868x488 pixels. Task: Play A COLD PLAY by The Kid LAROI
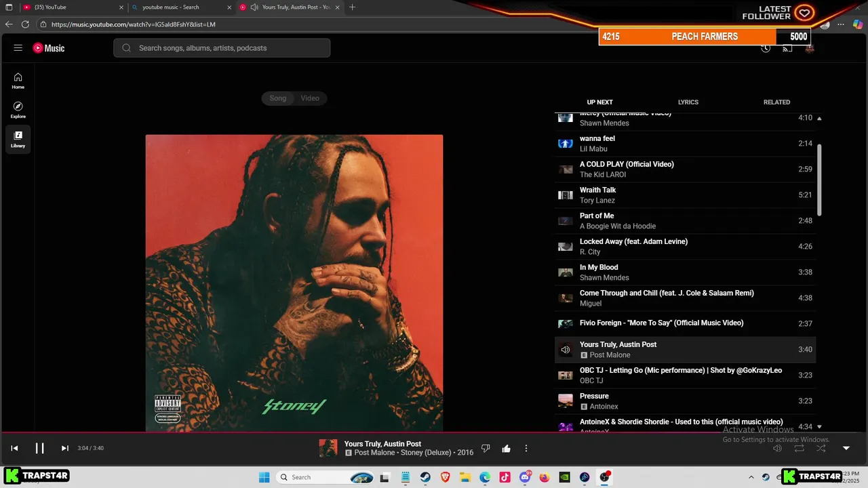[685, 169]
